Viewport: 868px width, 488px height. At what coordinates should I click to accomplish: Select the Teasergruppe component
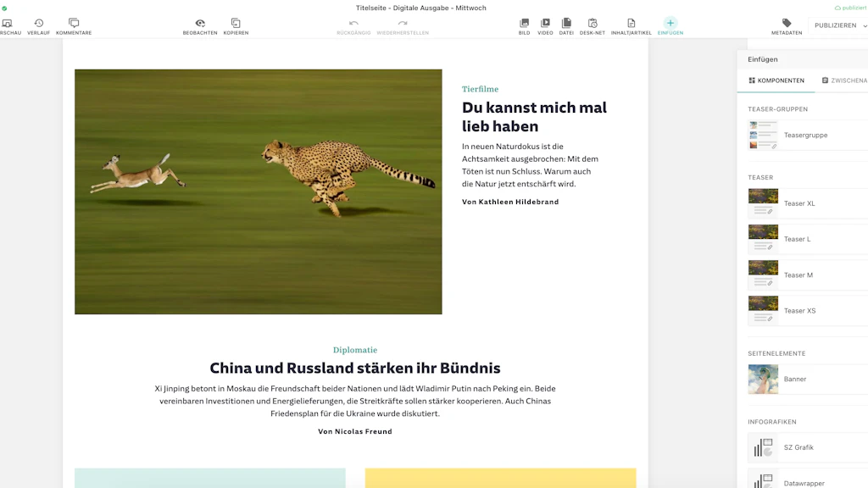click(x=808, y=135)
